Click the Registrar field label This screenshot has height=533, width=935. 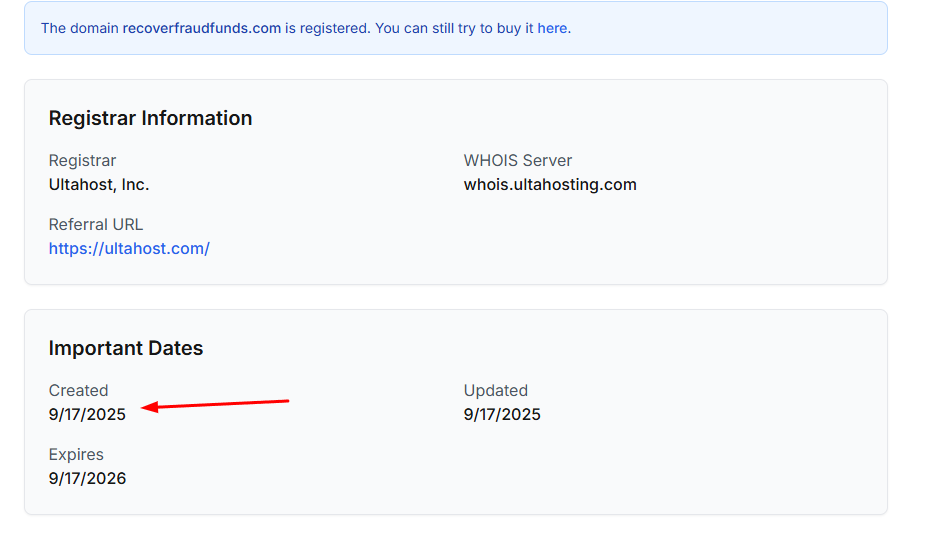tap(82, 160)
